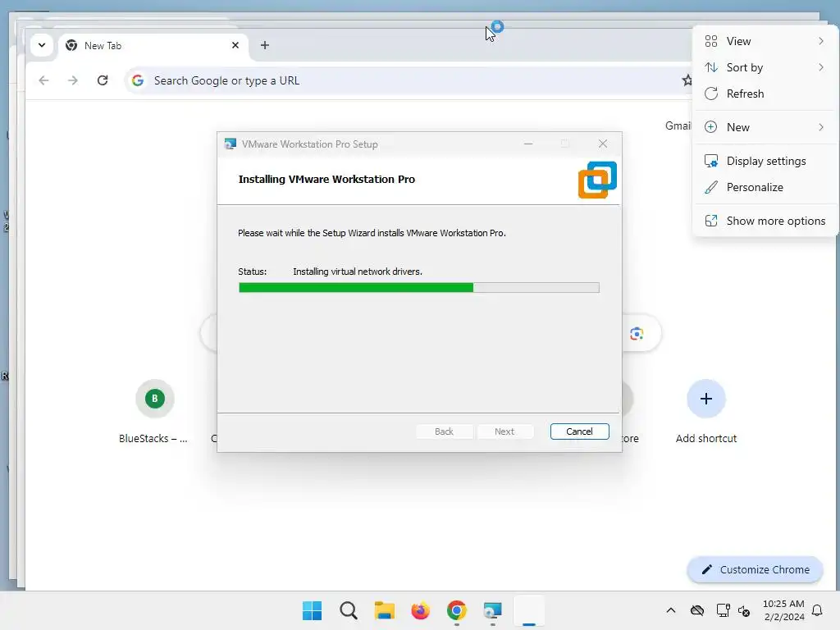This screenshot has height=630, width=840.
Task: Click the Google G icon in the address bar
Action: point(138,81)
